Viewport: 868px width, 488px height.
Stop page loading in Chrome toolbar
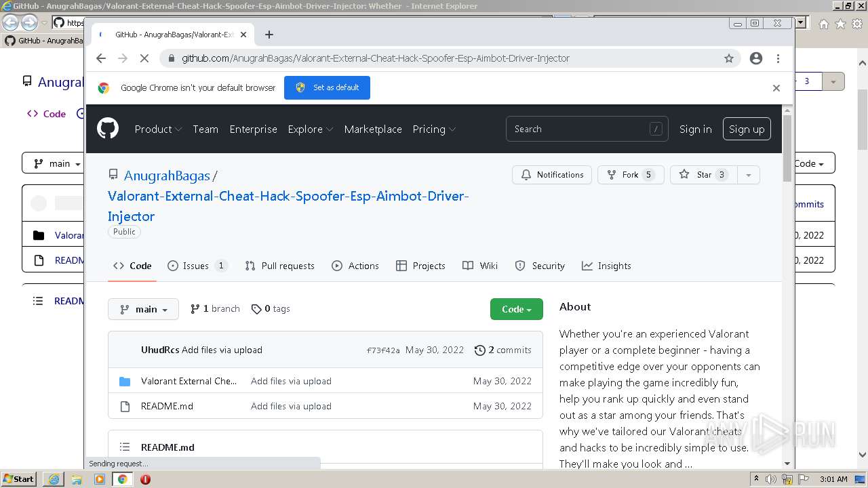click(144, 58)
